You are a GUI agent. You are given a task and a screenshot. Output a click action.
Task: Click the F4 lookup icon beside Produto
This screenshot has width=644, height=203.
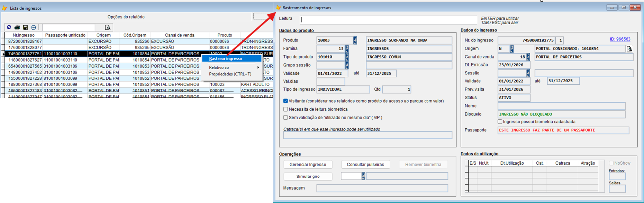355,40
